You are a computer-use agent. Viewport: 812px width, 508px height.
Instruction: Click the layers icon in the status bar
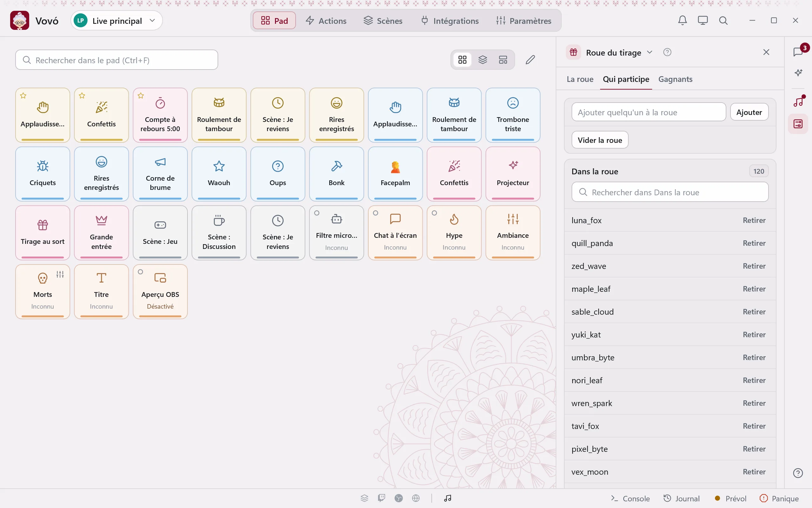coord(364,498)
